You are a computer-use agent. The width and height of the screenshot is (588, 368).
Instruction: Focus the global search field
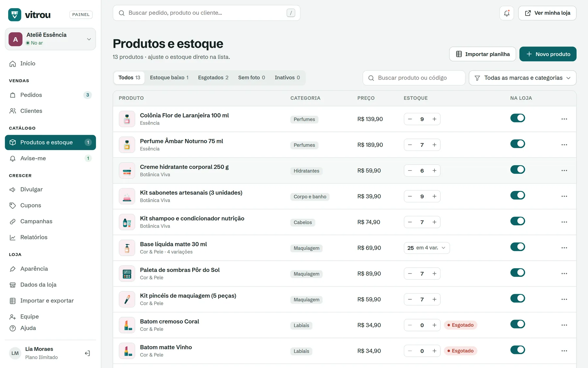206,13
